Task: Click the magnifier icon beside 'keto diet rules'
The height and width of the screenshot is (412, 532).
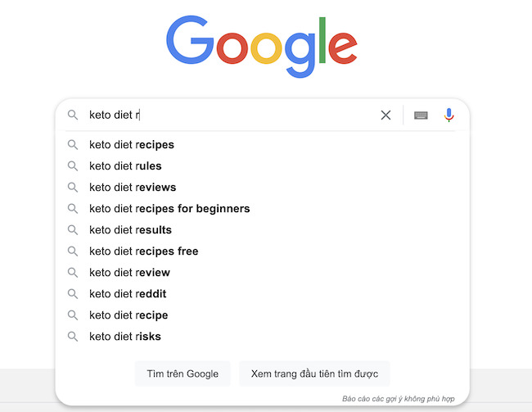Action: click(x=73, y=166)
